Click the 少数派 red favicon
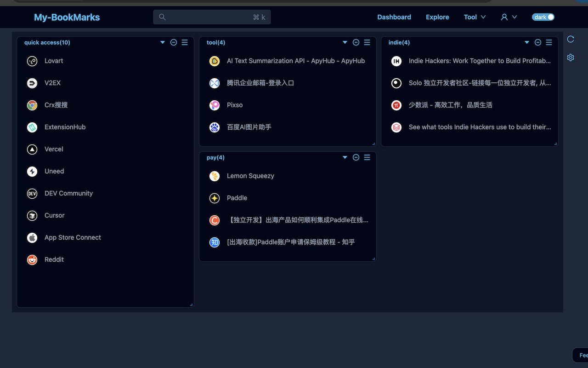 point(396,105)
